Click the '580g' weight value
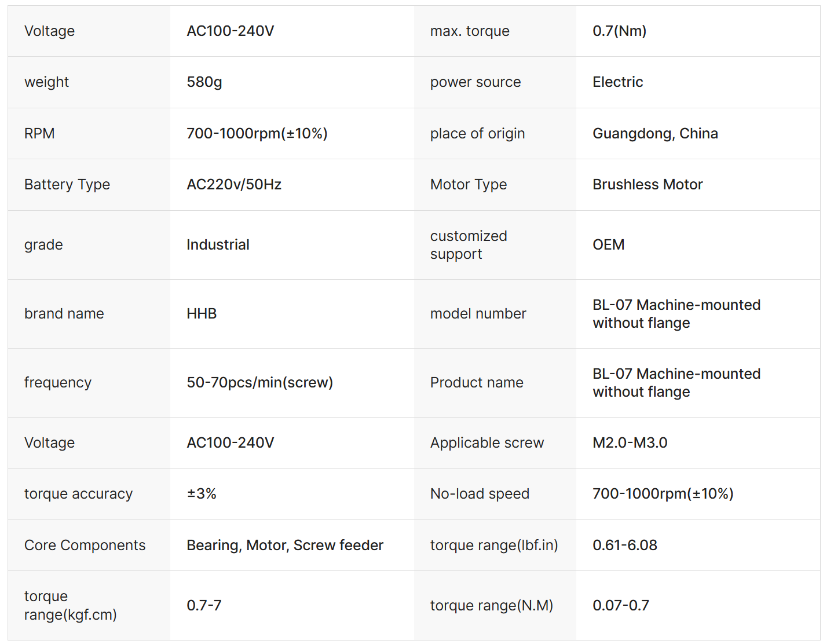This screenshot has height=644, width=823. (204, 82)
